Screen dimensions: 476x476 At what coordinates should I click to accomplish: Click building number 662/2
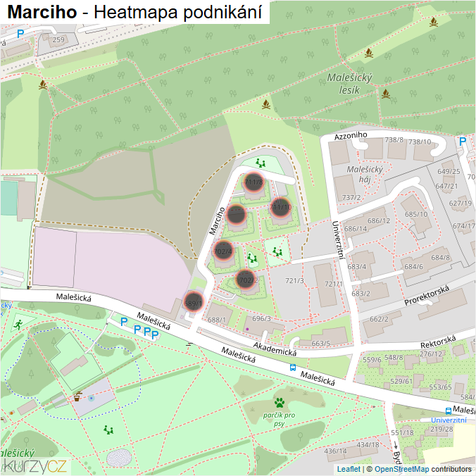point(379,319)
